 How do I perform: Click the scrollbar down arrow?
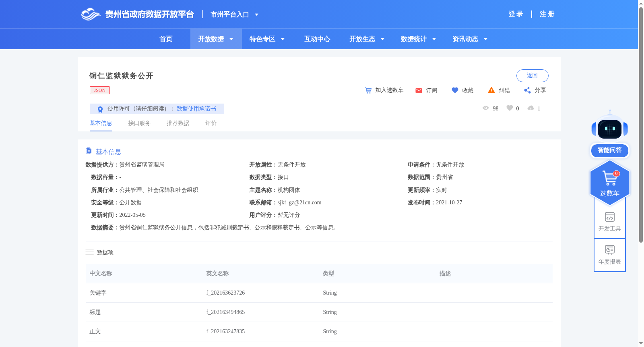click(x=641, y=343)
